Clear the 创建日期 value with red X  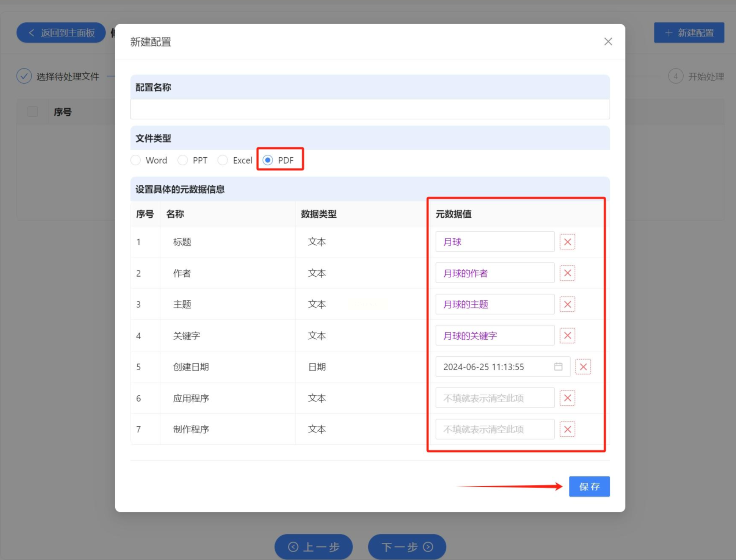[x=583, y=367]
